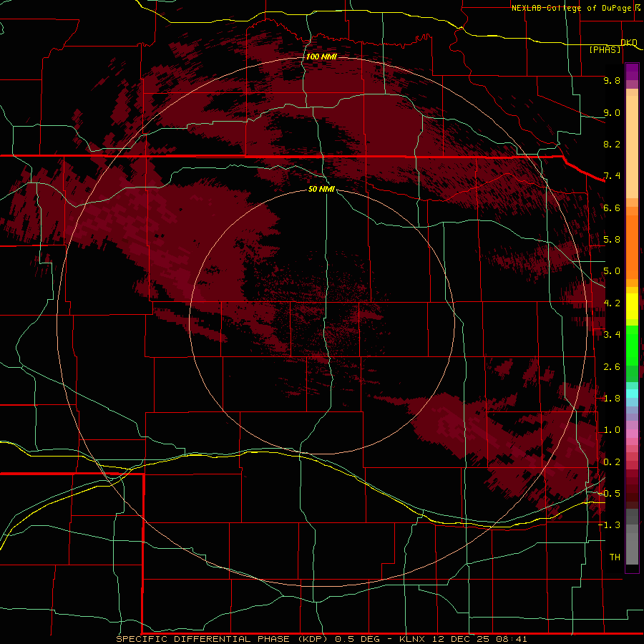Viewport: 644px width, 644px height.
Task: Click the pink segment of the color bar
Action: (632, 434)
